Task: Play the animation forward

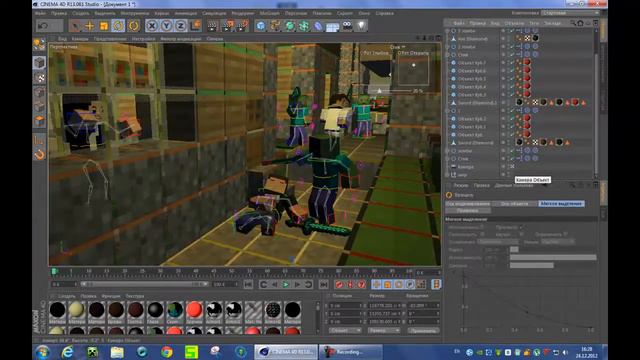Action: coord(286,284)
